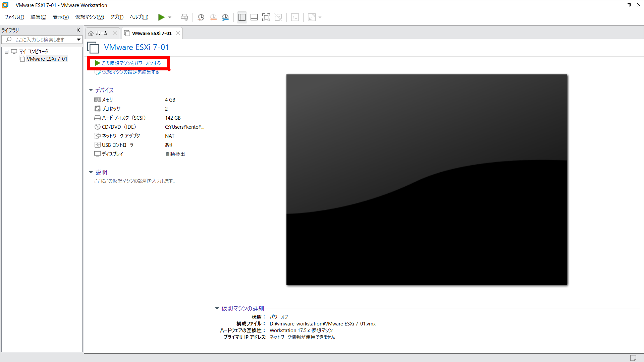The image size is (644, 362).
Task: Click この仮想マシンをパワーオンする link
Action: pos(131,63)
